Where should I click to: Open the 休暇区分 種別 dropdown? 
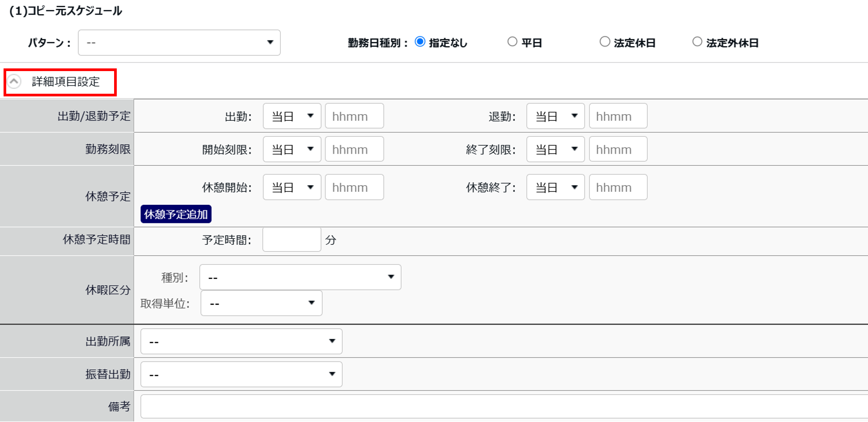[300, 278]
